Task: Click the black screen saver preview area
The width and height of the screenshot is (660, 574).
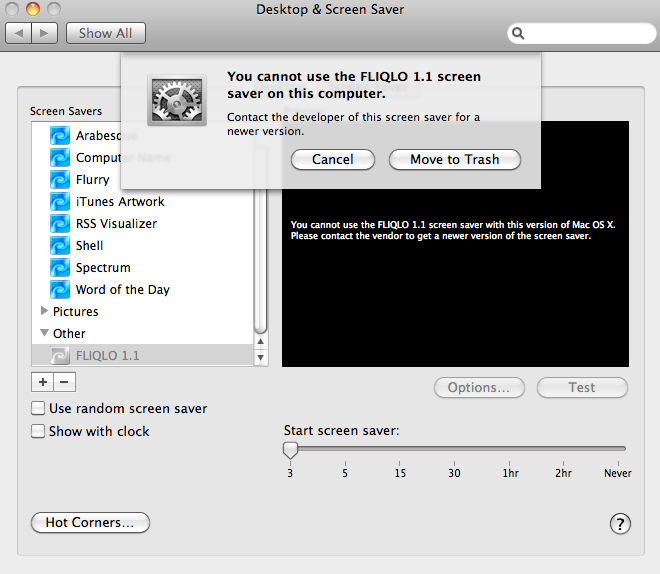Action: click(455, 278)
